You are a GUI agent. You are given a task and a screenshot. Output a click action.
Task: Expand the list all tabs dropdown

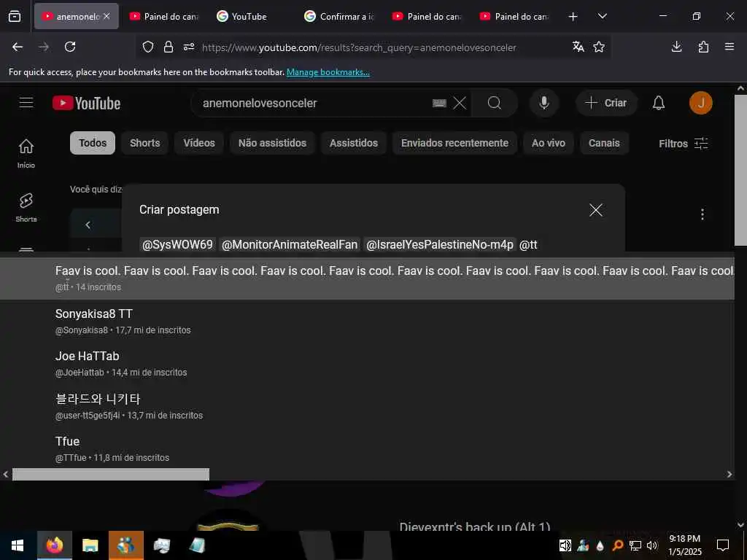[x=602, y=16]
